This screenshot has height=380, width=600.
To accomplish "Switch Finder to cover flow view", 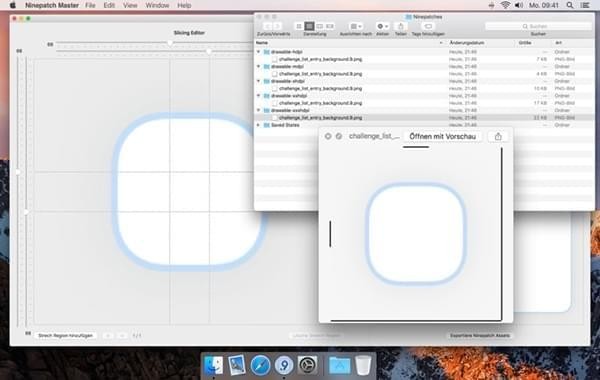I will [330, 26].
